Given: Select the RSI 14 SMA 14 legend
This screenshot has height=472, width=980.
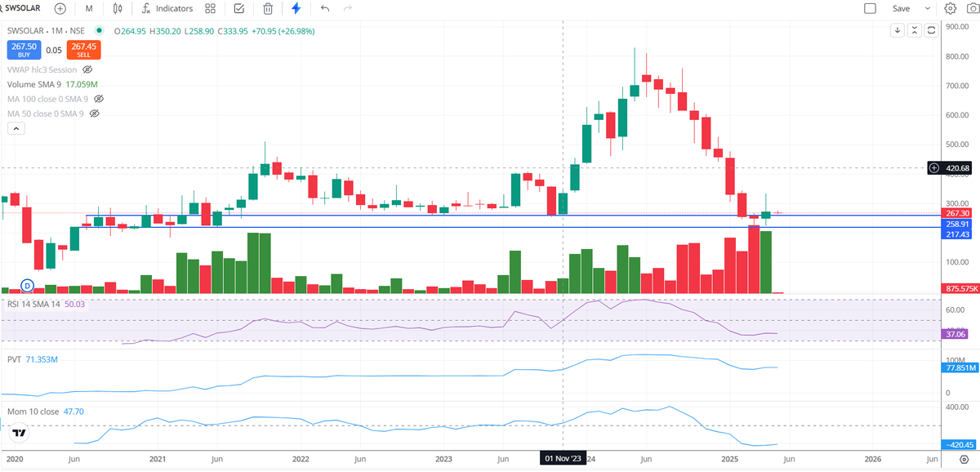Looking at the screenshot, I should tap(46, 304).
